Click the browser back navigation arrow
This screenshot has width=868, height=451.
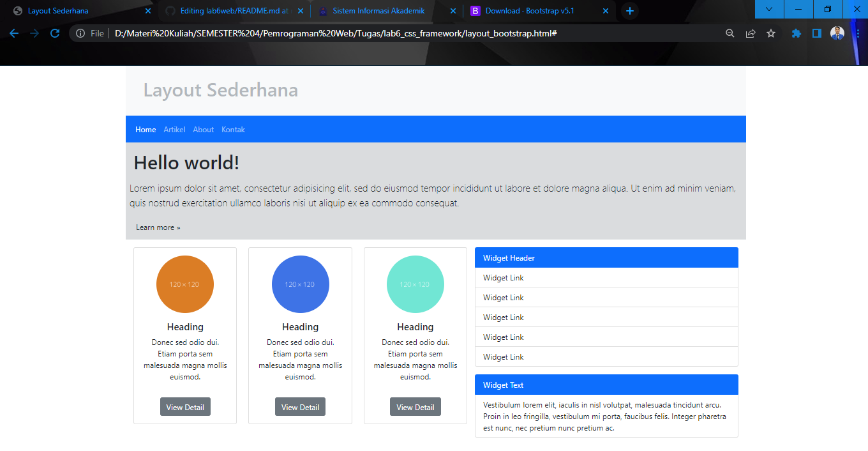14,33
